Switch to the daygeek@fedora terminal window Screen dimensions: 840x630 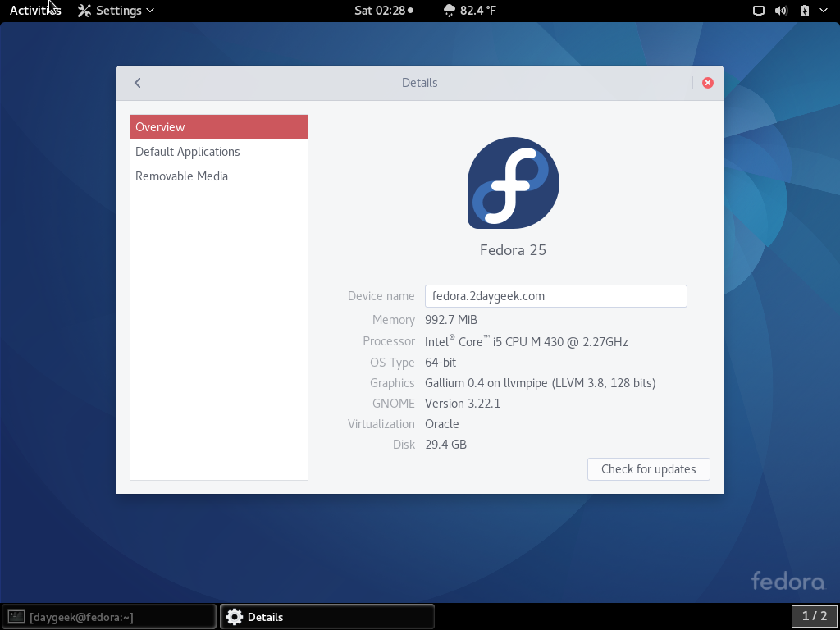coord(109,617)
